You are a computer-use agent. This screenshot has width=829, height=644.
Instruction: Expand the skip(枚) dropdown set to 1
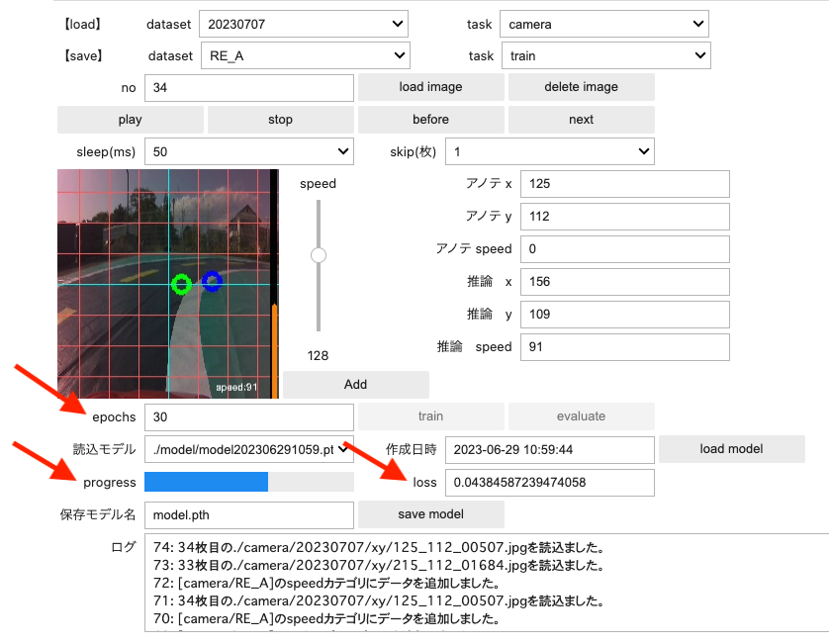pos(550,151)
